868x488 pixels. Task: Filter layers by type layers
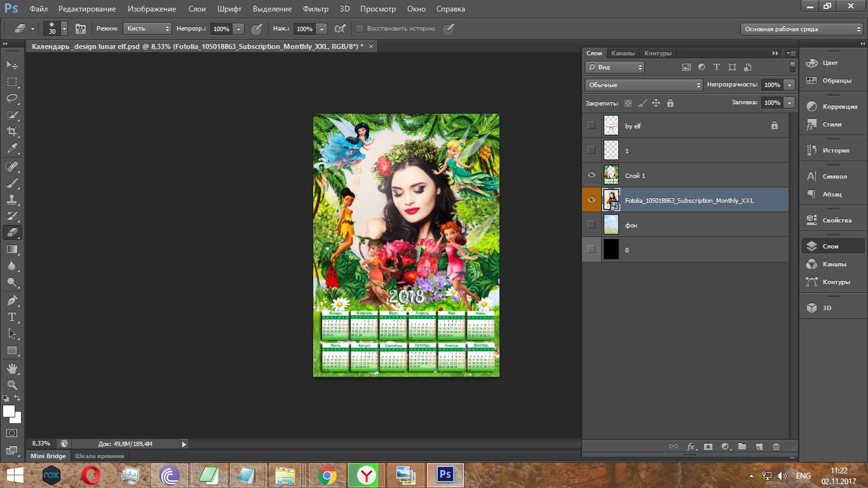[x=717, y=67]
